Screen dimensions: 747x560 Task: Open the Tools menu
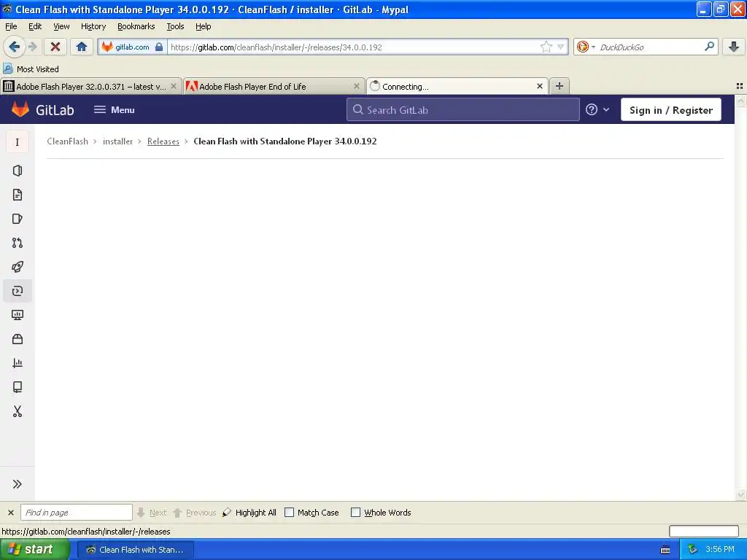[x=175, y=26]
